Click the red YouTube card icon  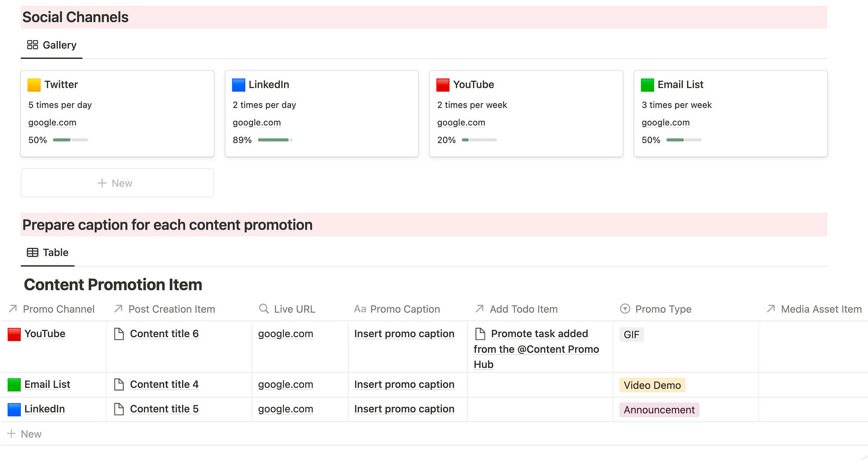coord(443,85)
